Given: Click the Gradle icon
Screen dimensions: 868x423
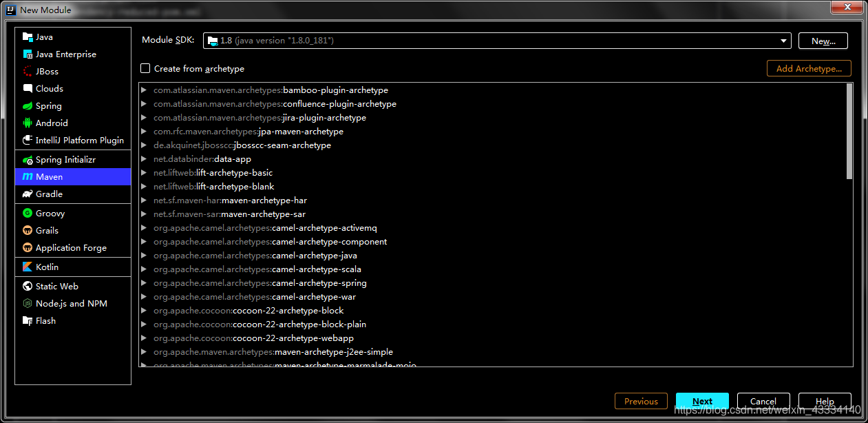Looking at the screenshot, I should 28,194.
